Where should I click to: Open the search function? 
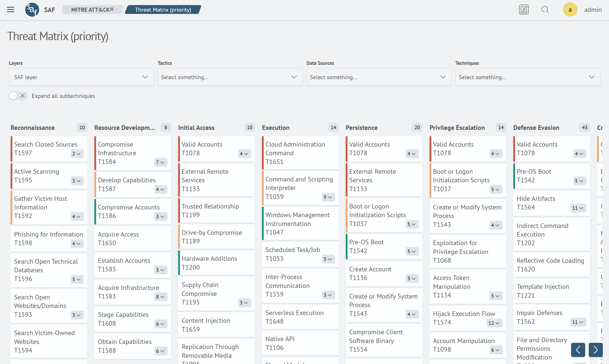[545, 9]
